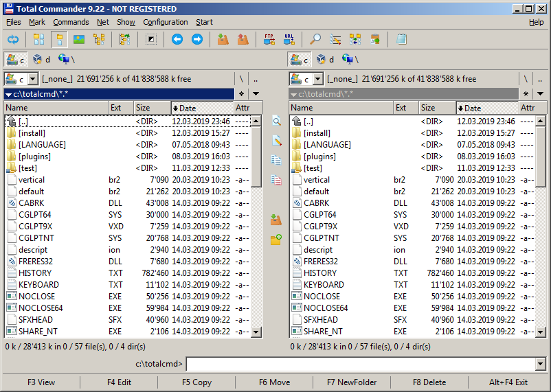Open search files magnifier icon

tap(315, 39)
